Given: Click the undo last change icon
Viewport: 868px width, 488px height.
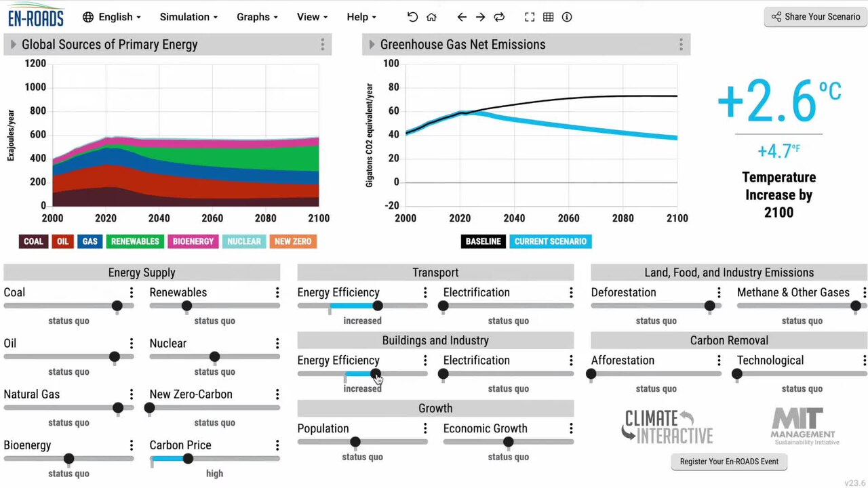Looking at the screenshot, I should (412, 17).
